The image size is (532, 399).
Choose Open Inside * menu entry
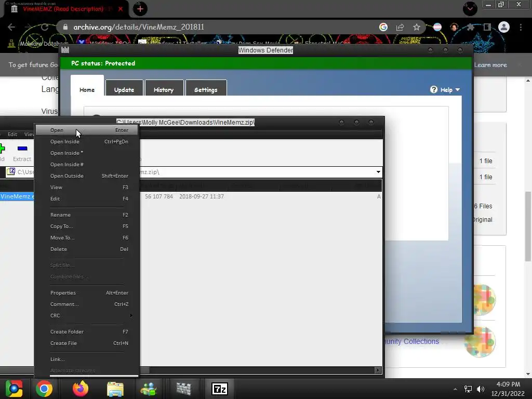tap(87, 153)
